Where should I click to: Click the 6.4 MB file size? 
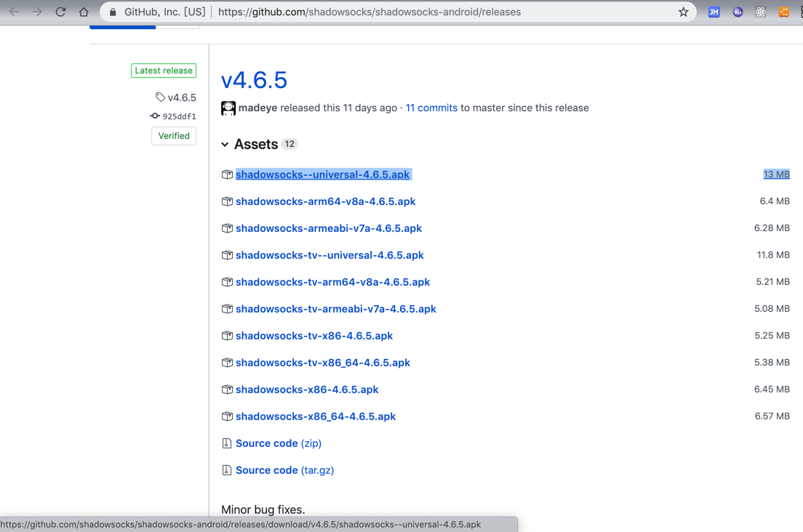pos(775,201)
